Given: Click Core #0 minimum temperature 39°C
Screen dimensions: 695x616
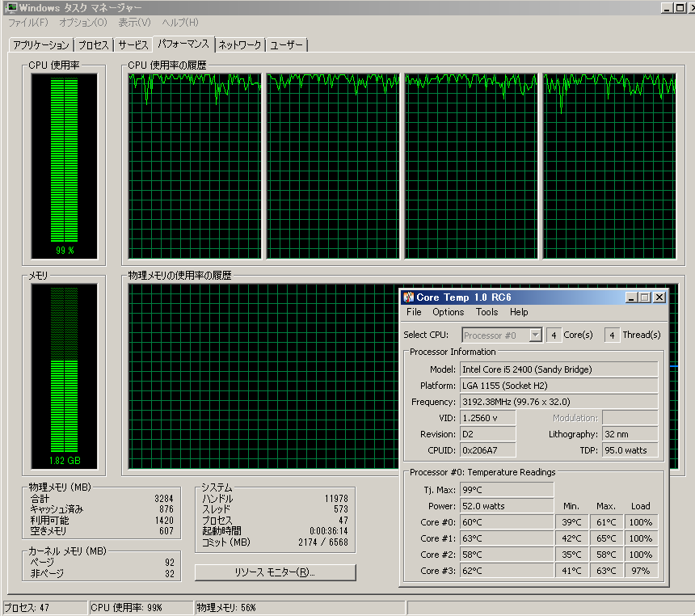Looking at the screenshot, I should coord(572,522).
